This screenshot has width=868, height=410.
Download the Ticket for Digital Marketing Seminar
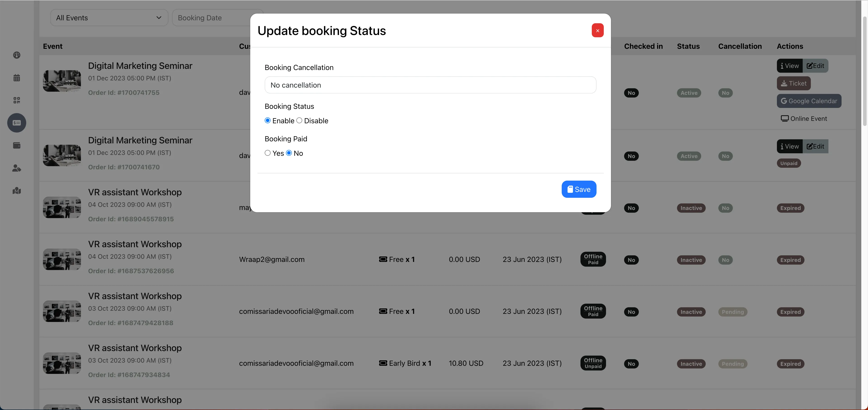[794, 83]
